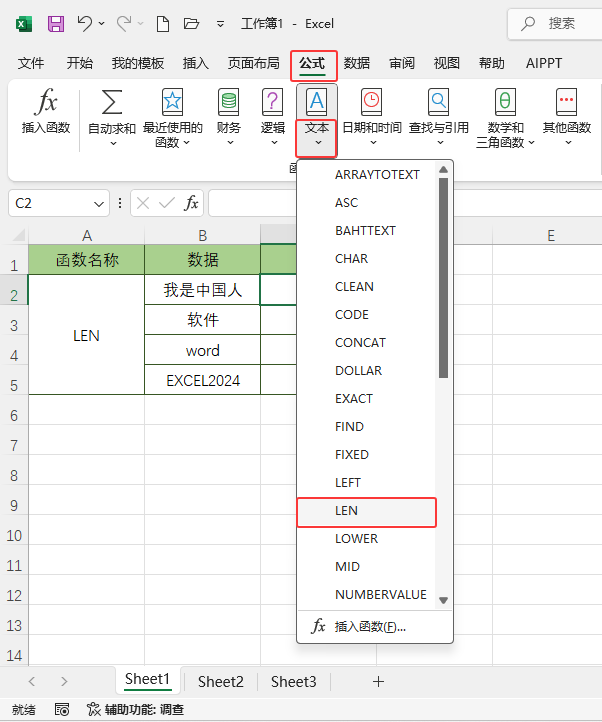
Task: Open the 帮助 tab
Action: point(491,63)
